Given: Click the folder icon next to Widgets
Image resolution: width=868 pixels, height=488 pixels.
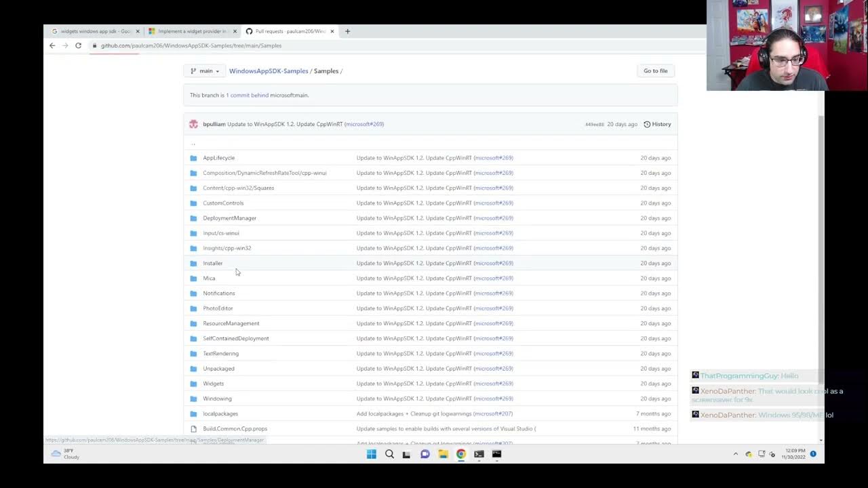Looking at the screenshot, I should click(193, 384).
